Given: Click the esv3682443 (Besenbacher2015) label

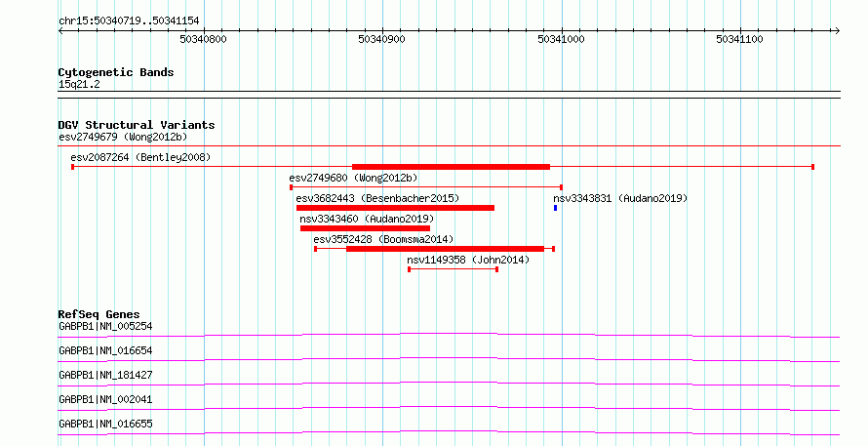Looking at the screenshot, I should click(x=377, y=198).
